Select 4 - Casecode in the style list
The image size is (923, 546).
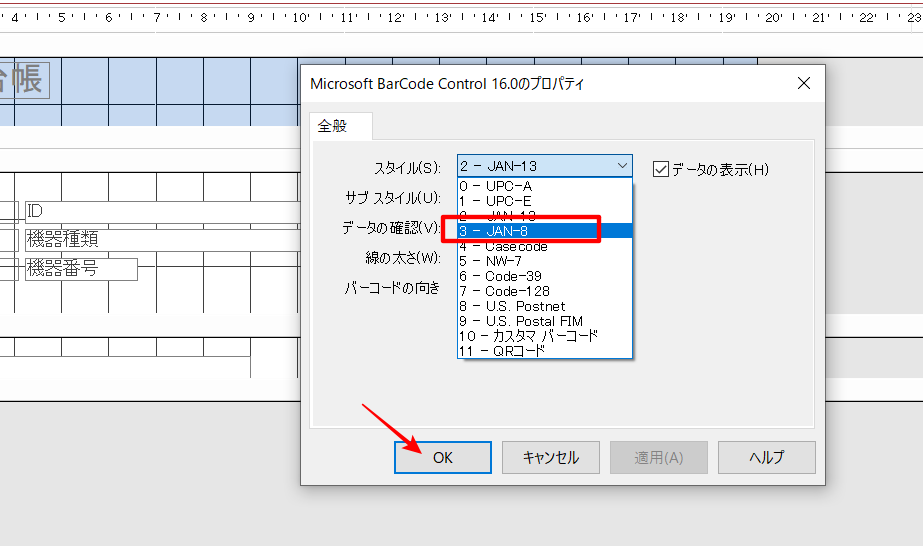[544, 247]
